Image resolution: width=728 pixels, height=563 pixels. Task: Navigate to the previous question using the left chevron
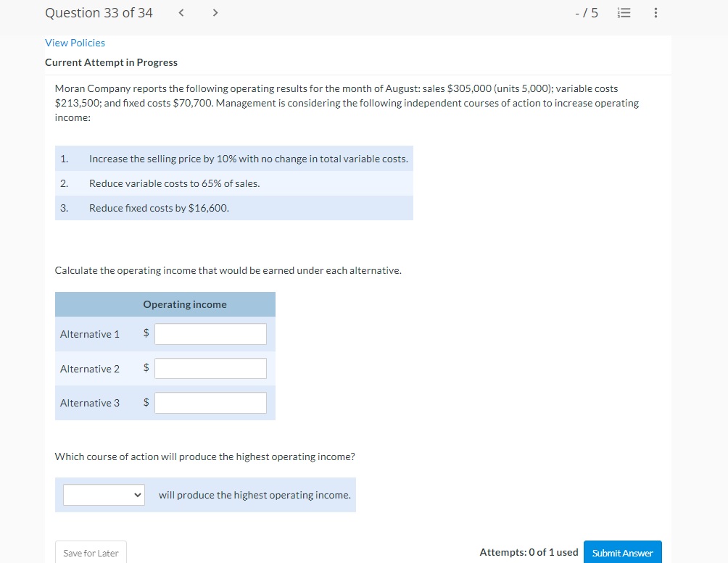(x=181, y=12)
